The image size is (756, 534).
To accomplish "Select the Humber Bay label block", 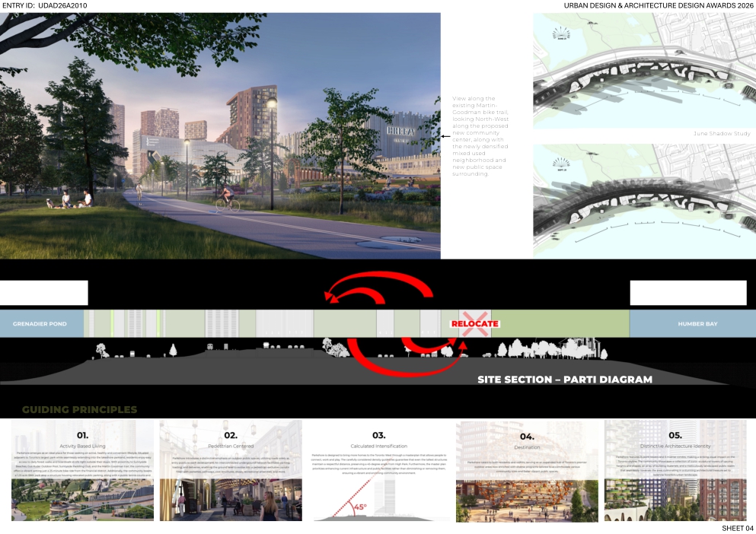I will 697,324.
